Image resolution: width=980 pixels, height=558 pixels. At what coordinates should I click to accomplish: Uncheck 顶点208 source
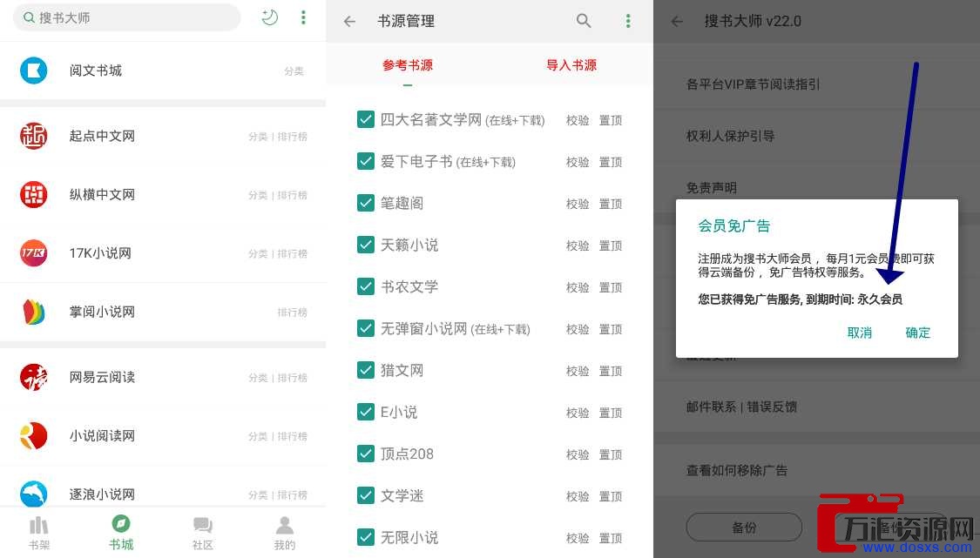(x=366, y=454)
